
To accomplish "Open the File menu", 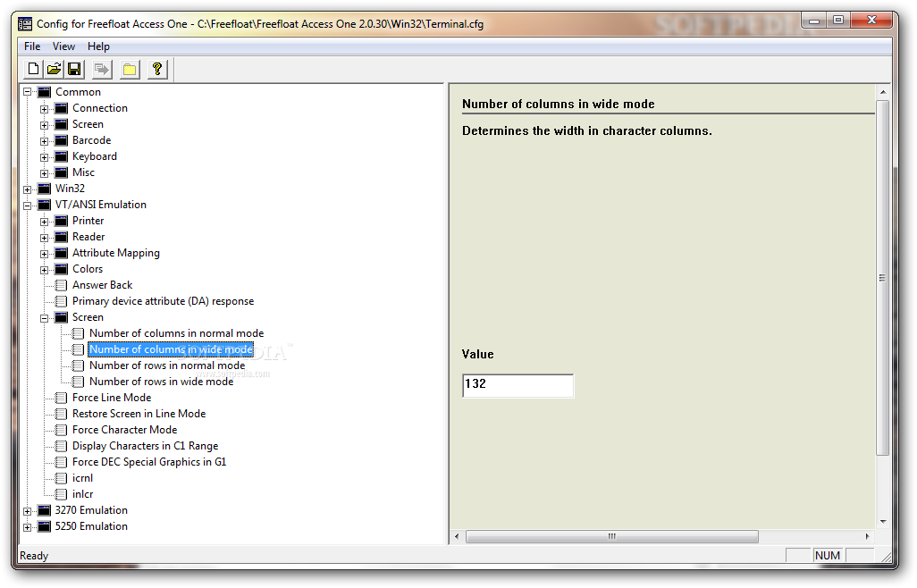I will coord(32,46).
